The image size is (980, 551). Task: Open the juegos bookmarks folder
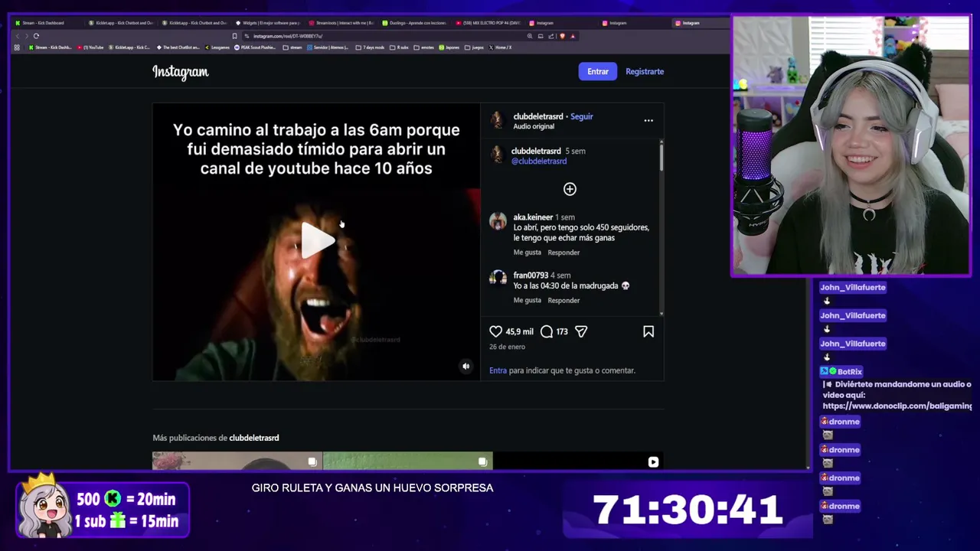point(474,47)
